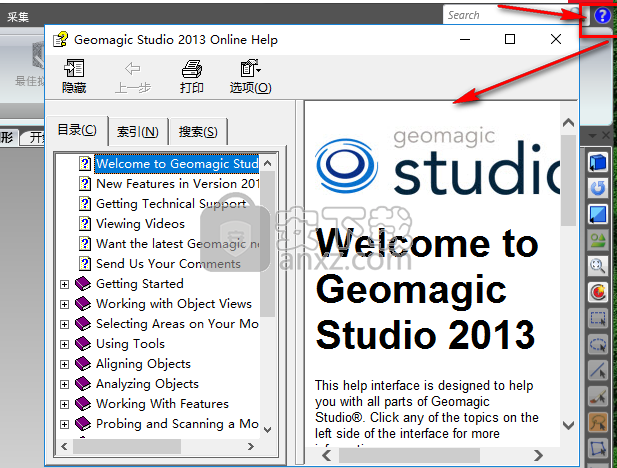Switch to the 目录(C) contents tab
Image resolution: width=617 pixels, height=468 pixels.
pyautogui.click(x=77, y=130)
